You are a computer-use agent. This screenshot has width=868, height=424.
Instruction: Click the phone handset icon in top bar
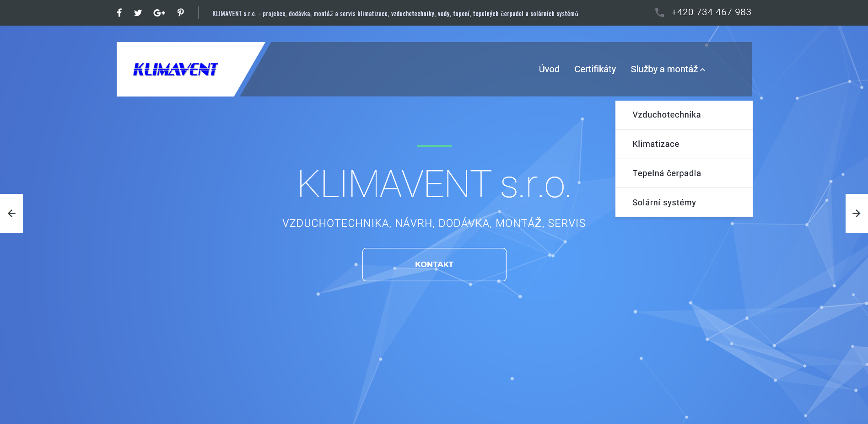[x=659, y=13]
